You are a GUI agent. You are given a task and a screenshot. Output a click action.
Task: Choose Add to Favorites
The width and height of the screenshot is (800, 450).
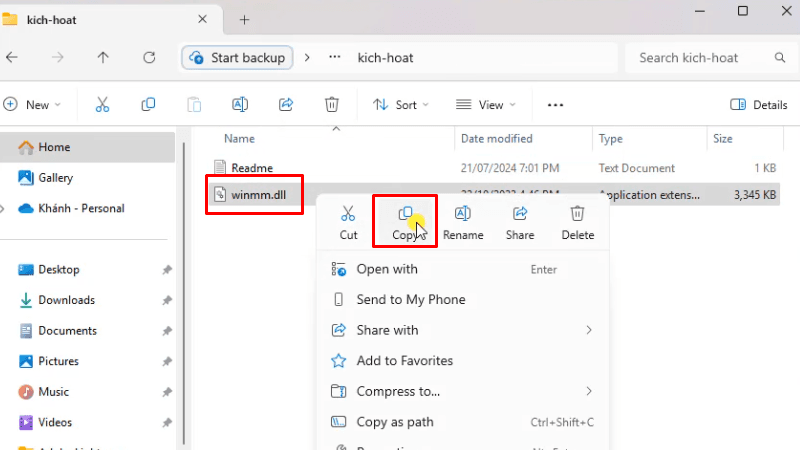[404, 361]
